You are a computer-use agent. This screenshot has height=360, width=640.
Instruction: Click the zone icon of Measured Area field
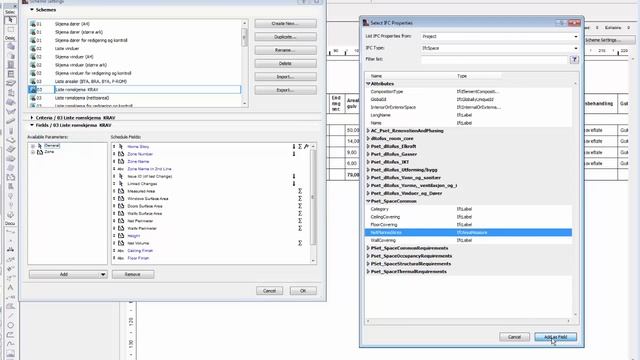point(121,191)
